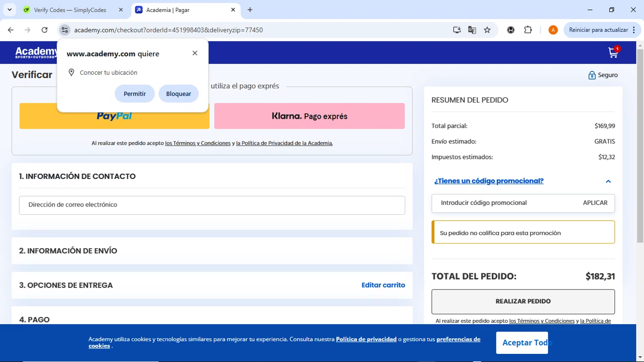The image size is (644, 362).
Task: Click Términos y Condiciones under order total
Action: coord(542,321)
